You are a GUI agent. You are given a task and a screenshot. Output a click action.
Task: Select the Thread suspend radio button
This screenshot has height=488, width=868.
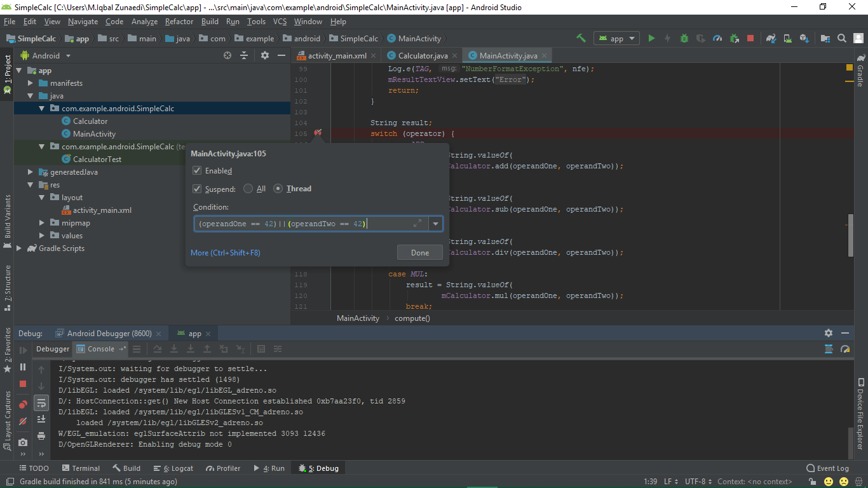coord(278,188)
